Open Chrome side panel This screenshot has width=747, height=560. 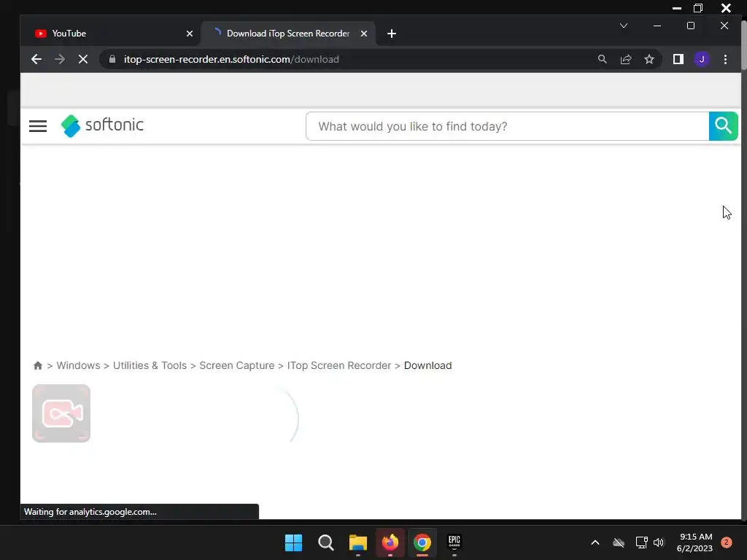coord(678,59)
